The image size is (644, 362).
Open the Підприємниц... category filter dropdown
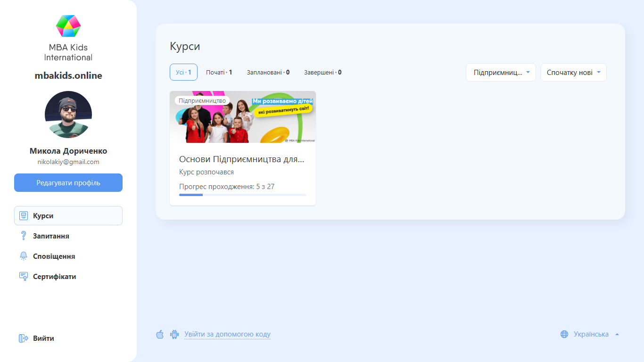tap(501, 73)
